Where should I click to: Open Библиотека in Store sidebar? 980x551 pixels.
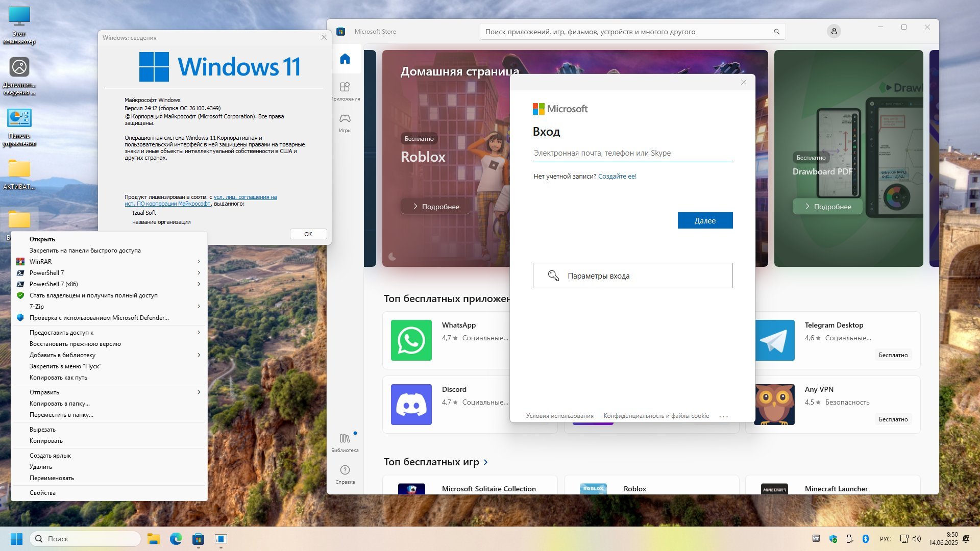345,443
